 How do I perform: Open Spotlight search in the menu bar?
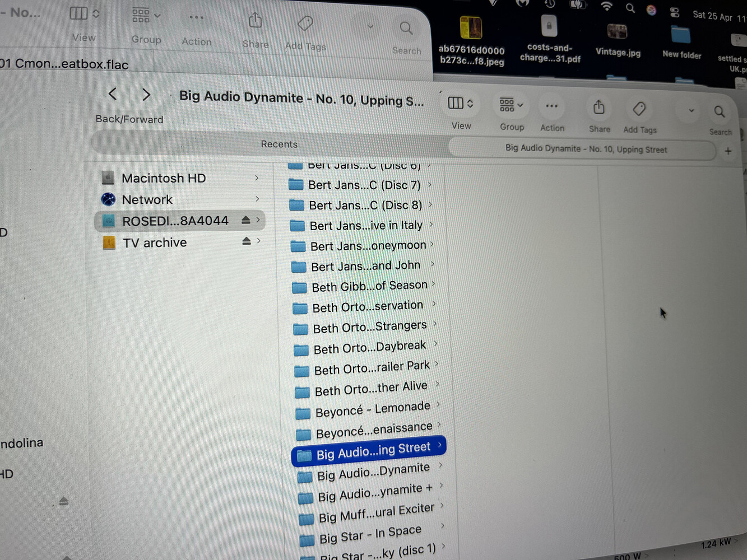[630, 8]
